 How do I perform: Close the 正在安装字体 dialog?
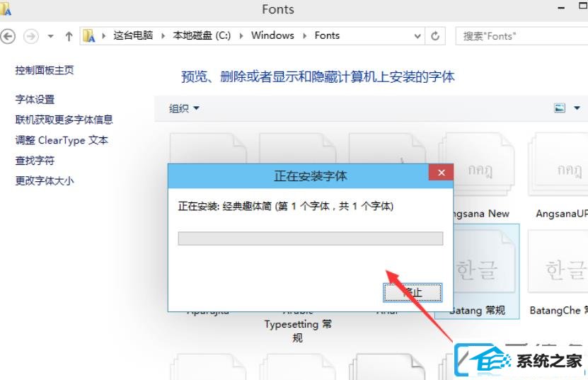(442, 173)
